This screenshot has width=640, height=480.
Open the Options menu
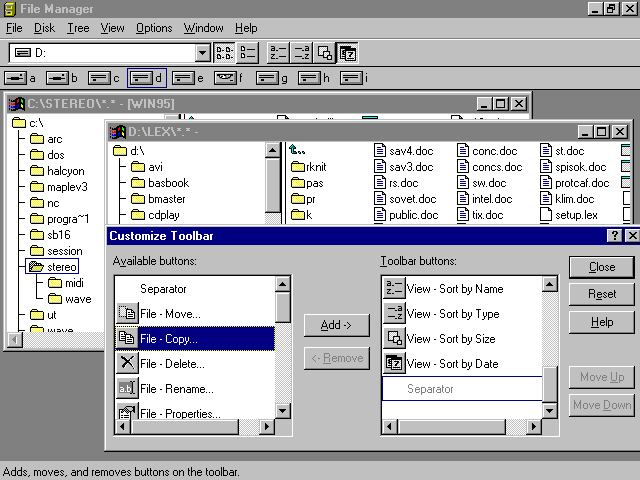pyautogui.click(x=154, y=28)
